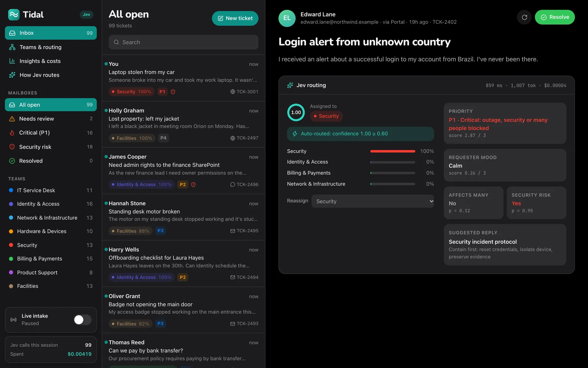Toggle the Live intake switch
The image size is (588, 368).
[83, 320]
